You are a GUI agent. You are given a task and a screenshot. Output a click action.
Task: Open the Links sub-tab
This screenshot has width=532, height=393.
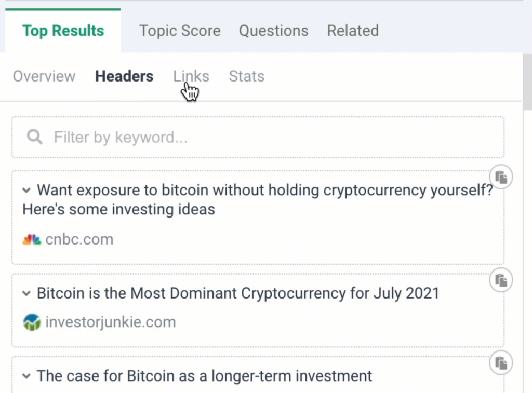pyautogui.click(x=191, y=76)
